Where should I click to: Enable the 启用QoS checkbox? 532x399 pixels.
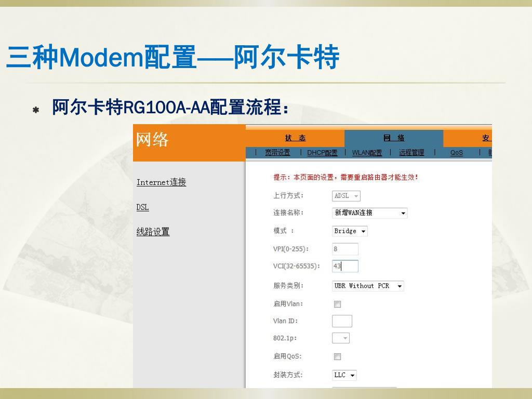coord(337,356)
